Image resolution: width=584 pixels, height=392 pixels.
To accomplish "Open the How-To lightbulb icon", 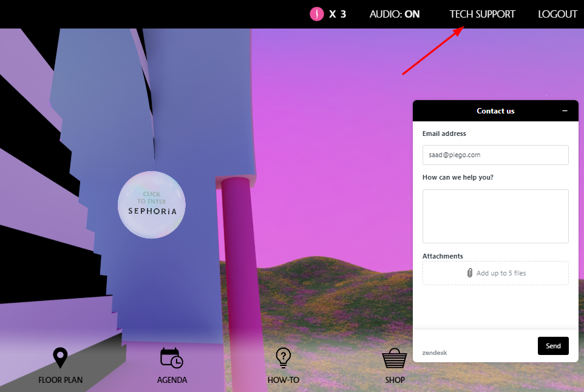I will tap(284, 358).
